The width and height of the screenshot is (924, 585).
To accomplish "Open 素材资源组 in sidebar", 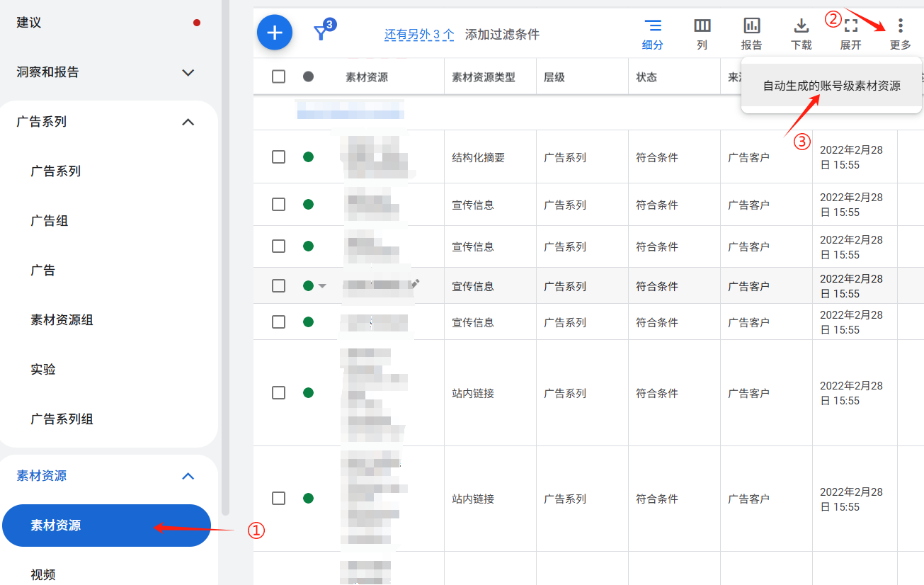I will pyautogui.click(x=62, y=320).
